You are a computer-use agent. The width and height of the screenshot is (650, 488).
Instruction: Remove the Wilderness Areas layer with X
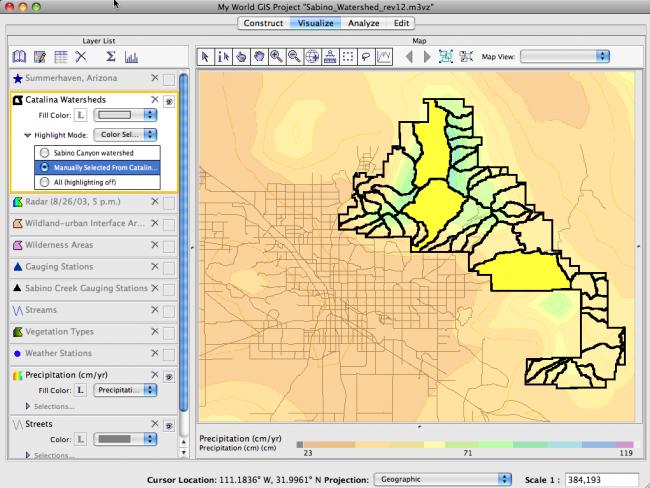[154, 245]
